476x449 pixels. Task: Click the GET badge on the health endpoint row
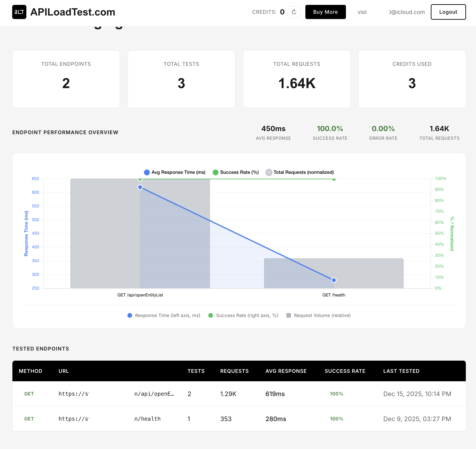coord(29,419)
